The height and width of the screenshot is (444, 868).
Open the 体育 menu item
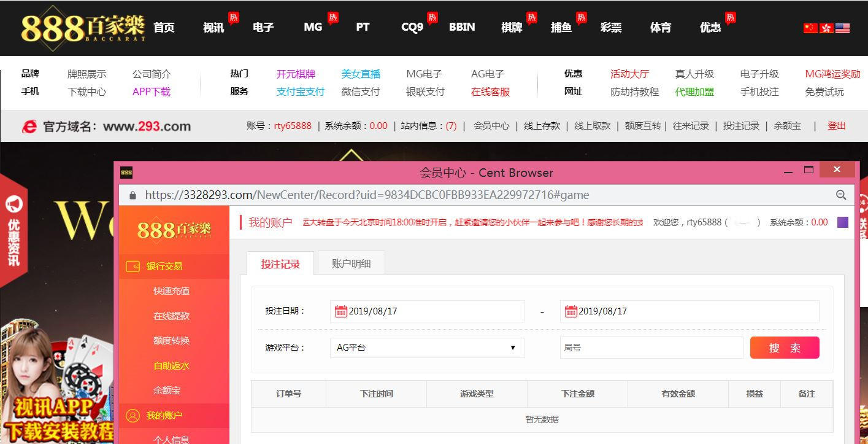pyautogui.click(x=661, y=28)
